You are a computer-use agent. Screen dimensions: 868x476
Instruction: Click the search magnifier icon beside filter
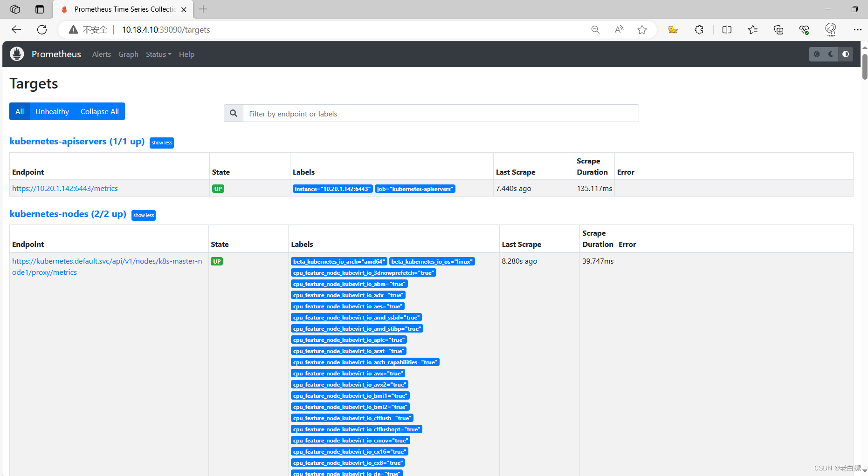(234, 113)
